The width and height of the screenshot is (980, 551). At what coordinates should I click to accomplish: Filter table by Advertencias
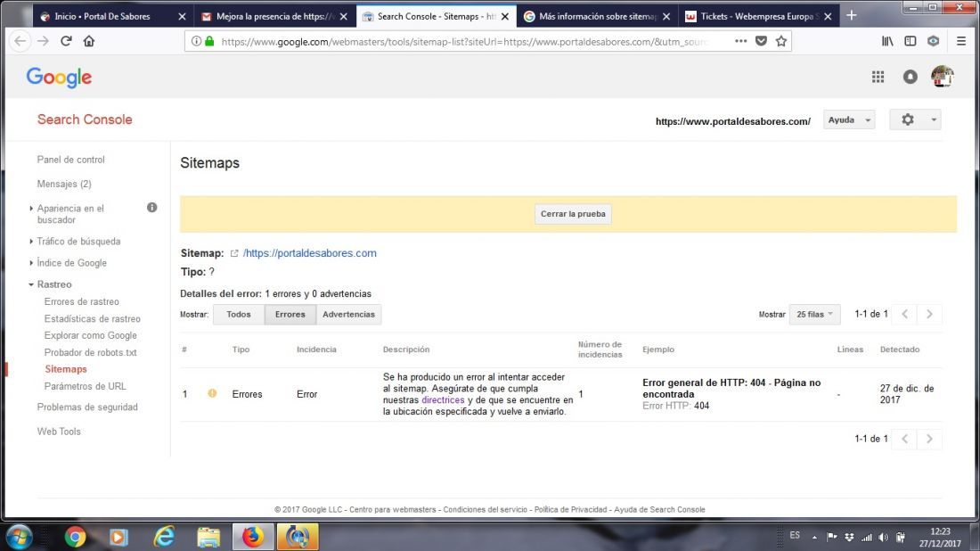click(348, 315)
